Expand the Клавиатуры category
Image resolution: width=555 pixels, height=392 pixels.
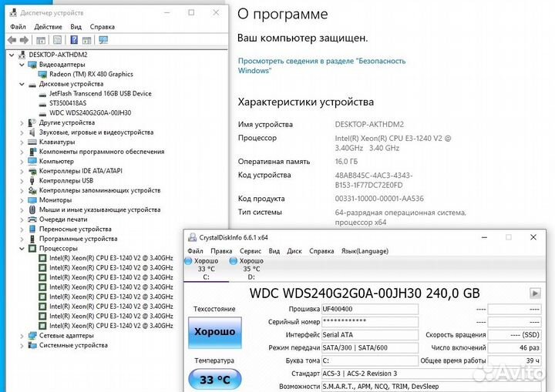tap(22, 142)
